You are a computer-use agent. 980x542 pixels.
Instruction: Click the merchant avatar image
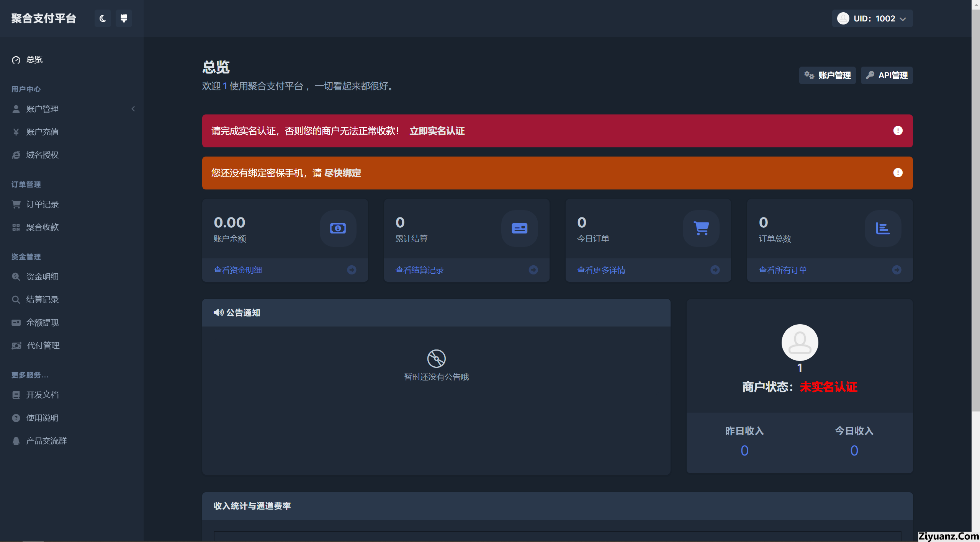pyautogui.click(x=800, y=343)
